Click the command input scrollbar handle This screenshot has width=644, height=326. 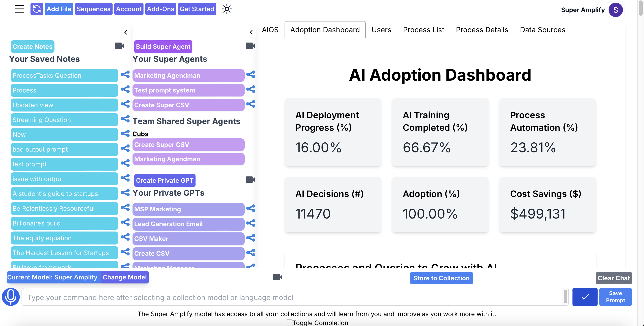565,297
